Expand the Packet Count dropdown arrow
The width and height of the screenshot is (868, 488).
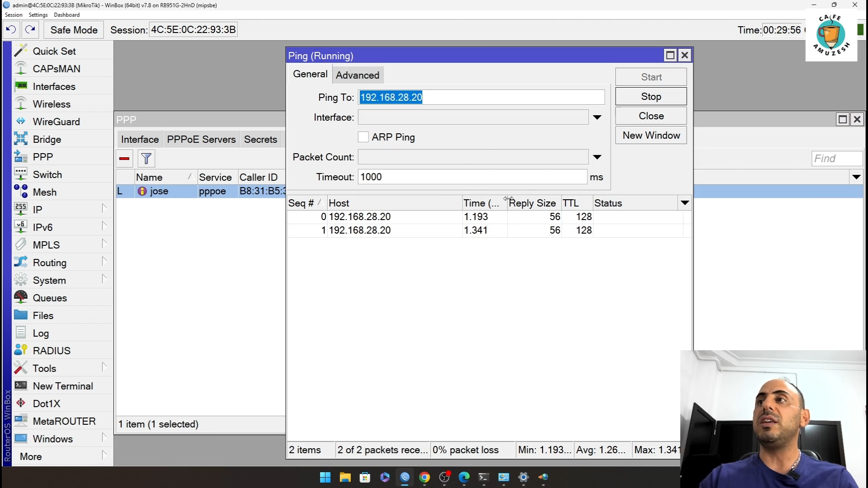coord(597,157)
